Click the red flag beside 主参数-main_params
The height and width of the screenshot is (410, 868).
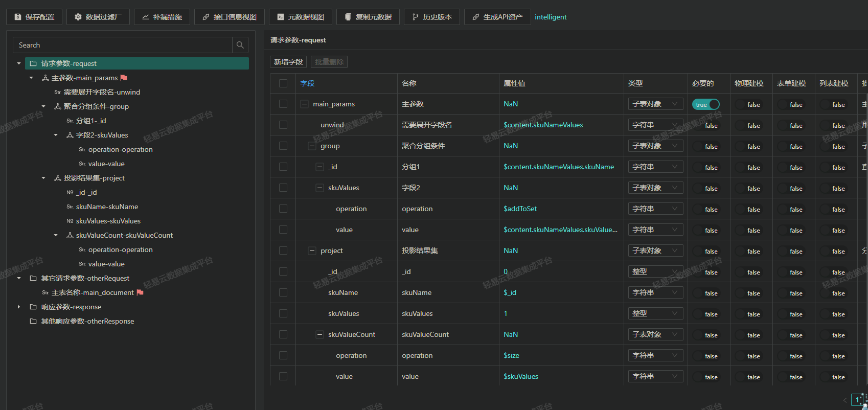click(124, 78)
